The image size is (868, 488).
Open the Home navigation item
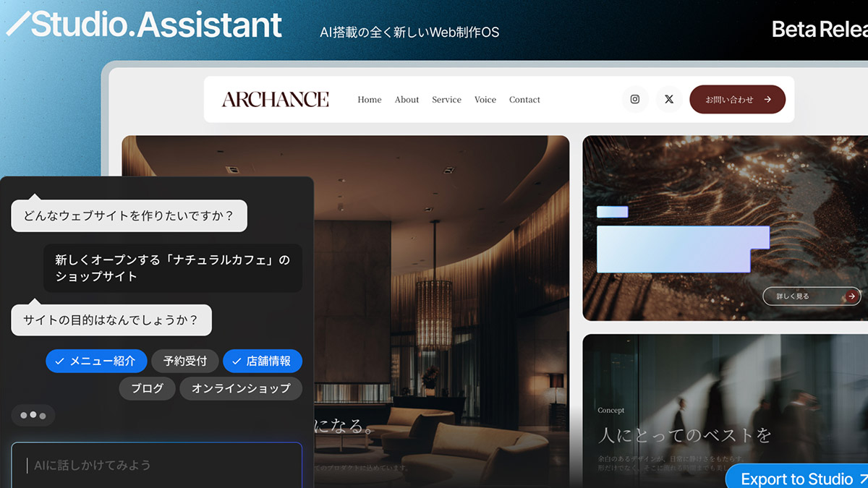click(x=370, y=99)
